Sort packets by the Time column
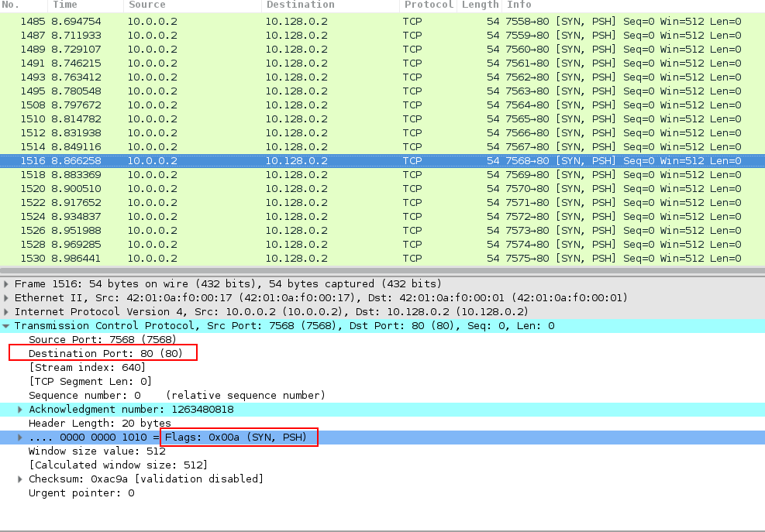This screenshot has height=532, width=765. (86, 5)
